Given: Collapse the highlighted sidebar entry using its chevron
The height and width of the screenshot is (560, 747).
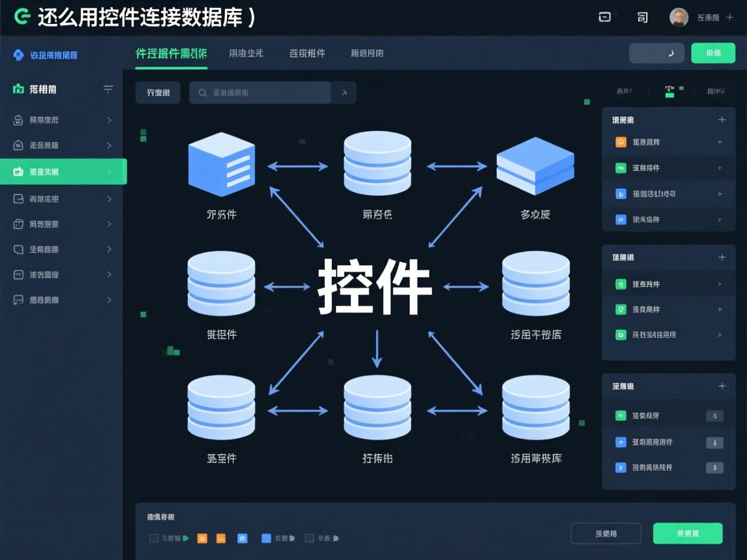Looking at the screenshot, I should pos(109,172).
